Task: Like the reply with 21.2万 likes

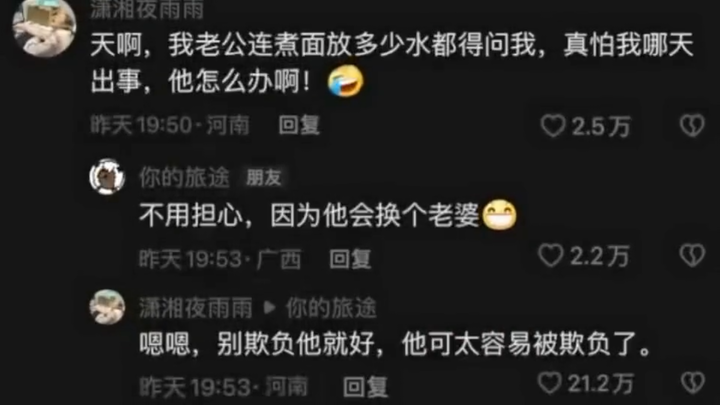Action: (x=549, y=382)
